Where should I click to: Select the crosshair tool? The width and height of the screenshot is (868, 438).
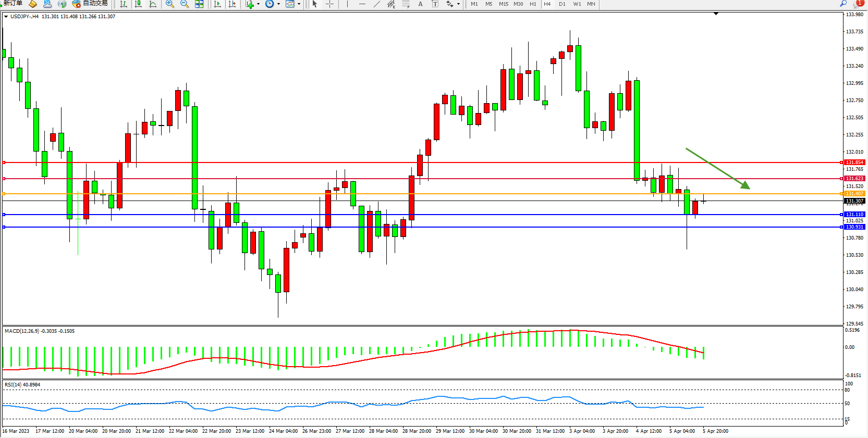(x=330, y=4)
